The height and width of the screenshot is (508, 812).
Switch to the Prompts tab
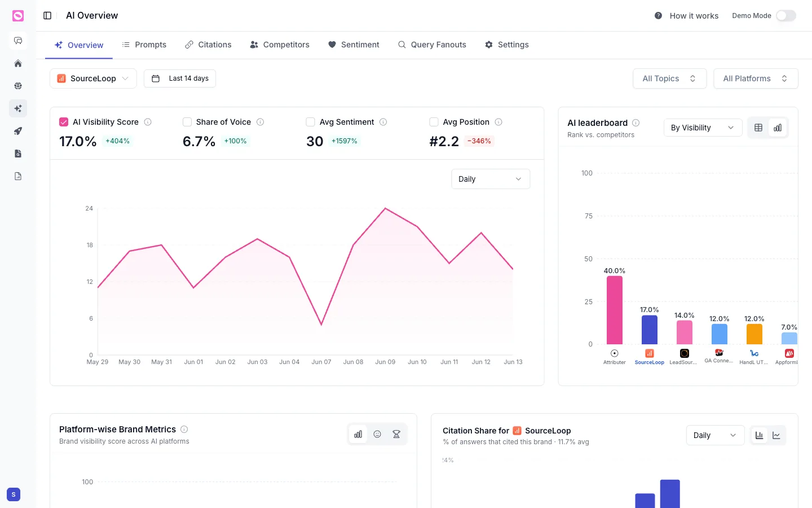[144, 45]
